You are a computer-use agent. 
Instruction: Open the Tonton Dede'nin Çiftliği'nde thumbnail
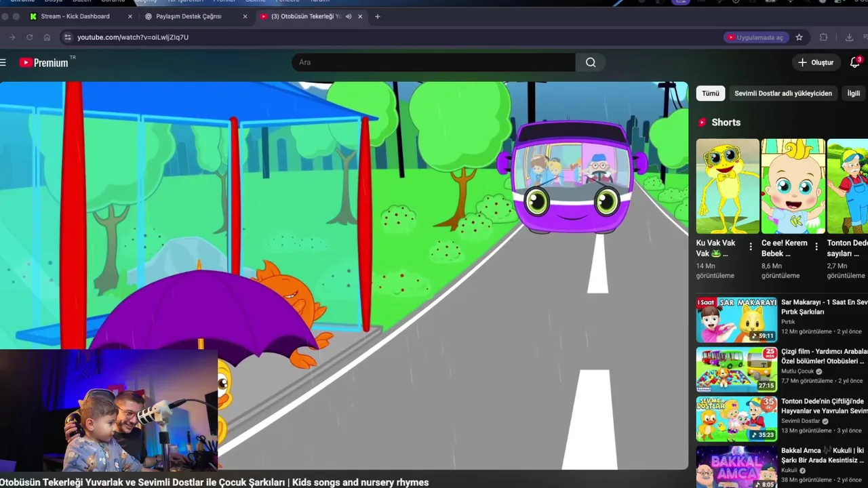[x=736, y=420]
